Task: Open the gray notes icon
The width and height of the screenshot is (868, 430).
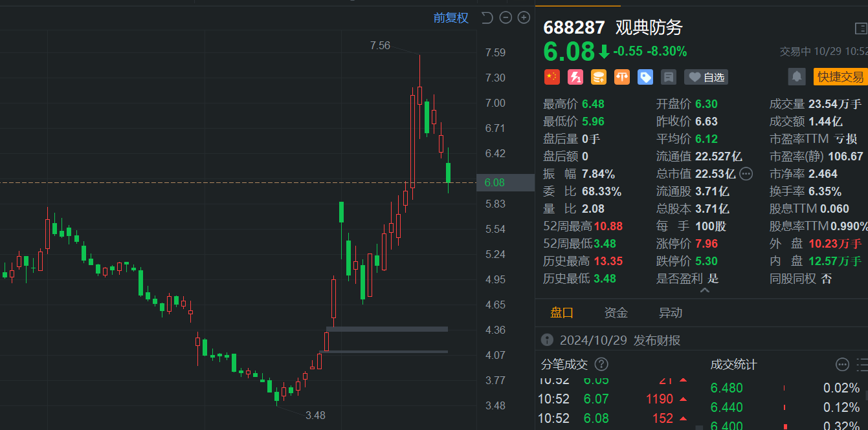Action: [669, 77]
